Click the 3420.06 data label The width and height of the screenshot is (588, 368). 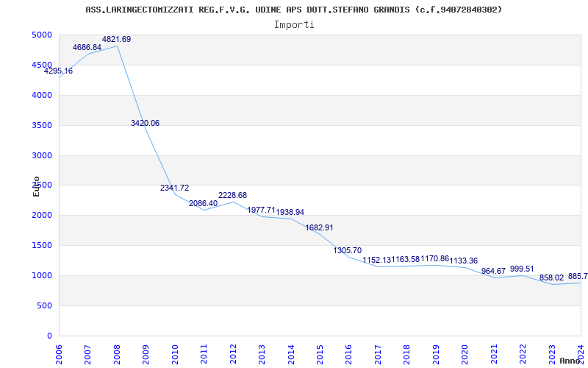click(145, 123)
